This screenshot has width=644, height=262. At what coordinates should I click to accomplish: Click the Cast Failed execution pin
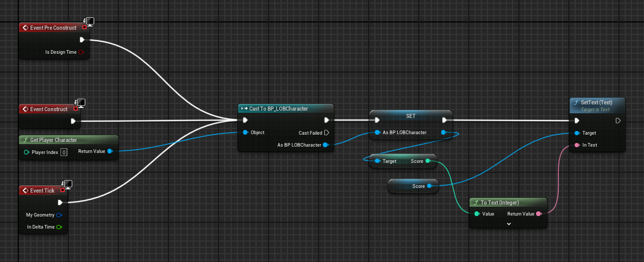[x=326, y=133]
